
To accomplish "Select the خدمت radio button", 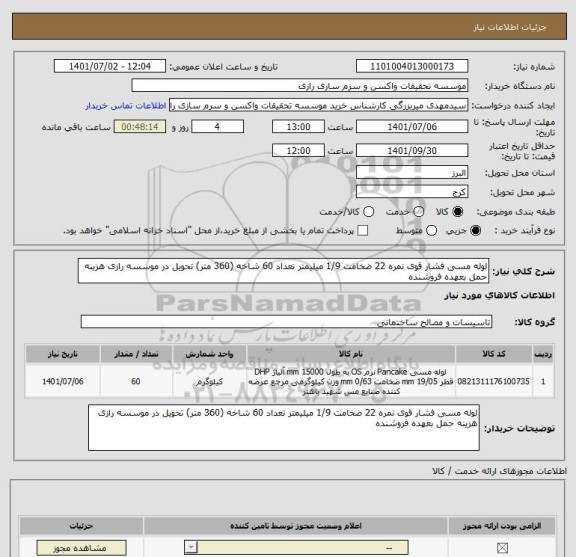I will pyautogui.click(x=419, y=212).
